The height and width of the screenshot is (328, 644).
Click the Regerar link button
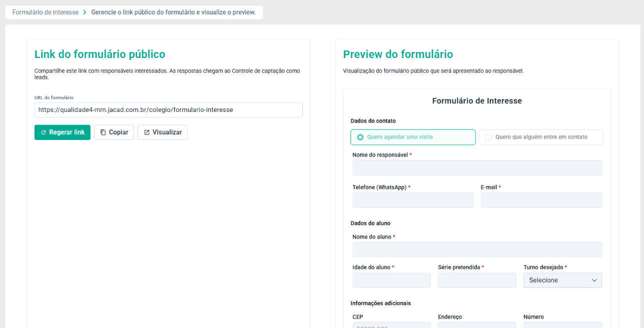[63, 132]
